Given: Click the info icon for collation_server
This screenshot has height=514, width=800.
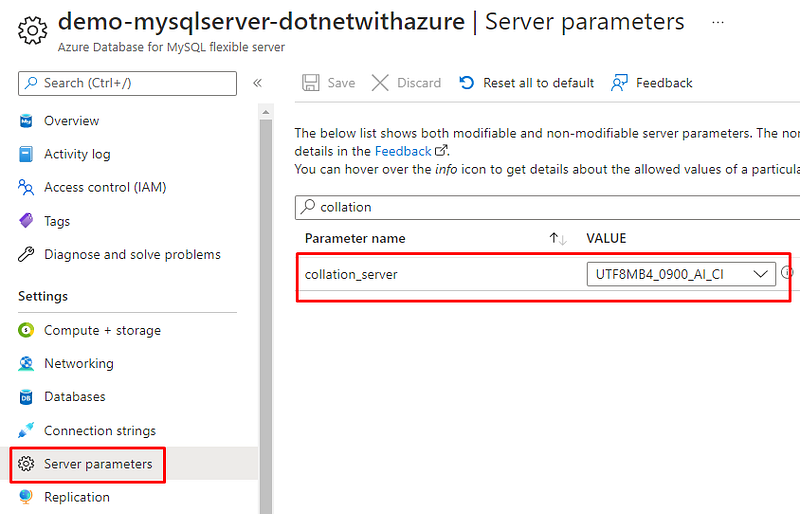Looking at the screenshot, I should tap(787, 273).
